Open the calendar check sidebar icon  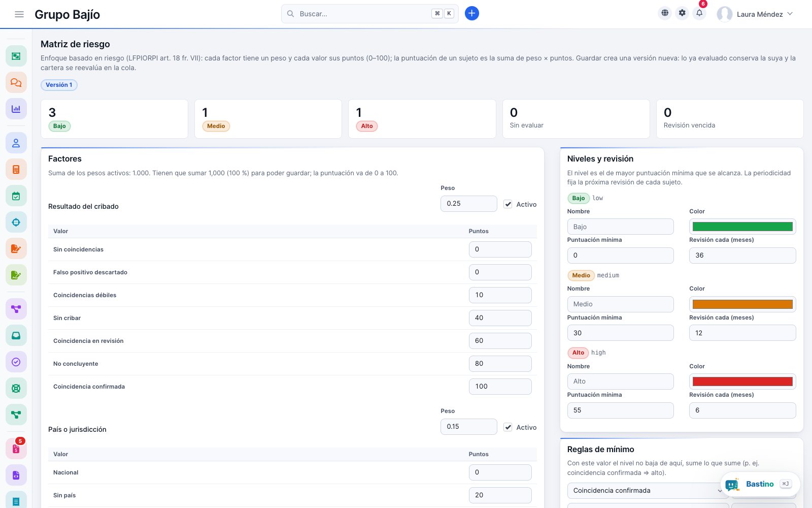(x=16, y=196)
